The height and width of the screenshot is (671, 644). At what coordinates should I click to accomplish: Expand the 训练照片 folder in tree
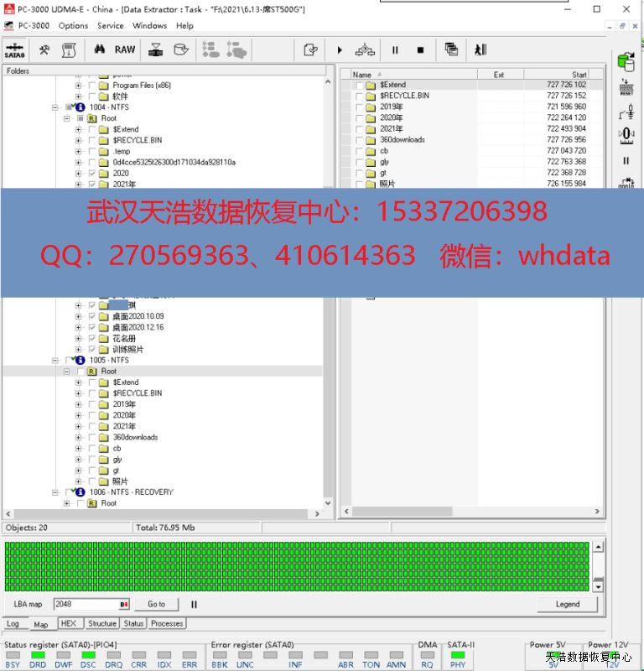tap(79, 349)
